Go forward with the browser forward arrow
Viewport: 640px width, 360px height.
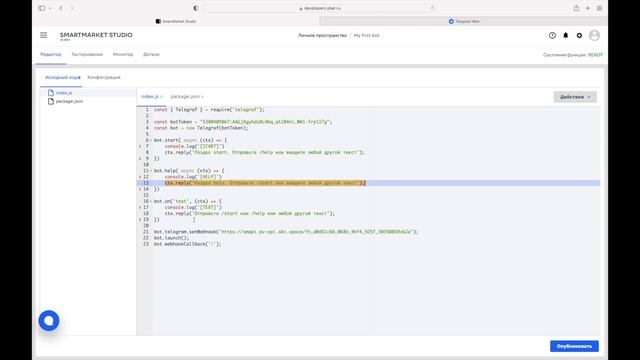pyautogui.click(x=72, y=8)
